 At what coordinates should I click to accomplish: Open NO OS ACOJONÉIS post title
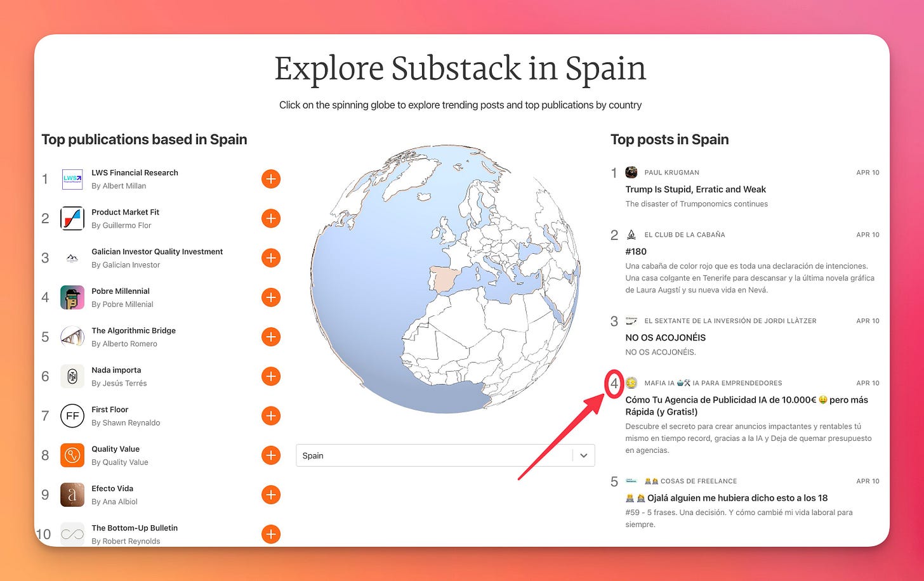666,337
